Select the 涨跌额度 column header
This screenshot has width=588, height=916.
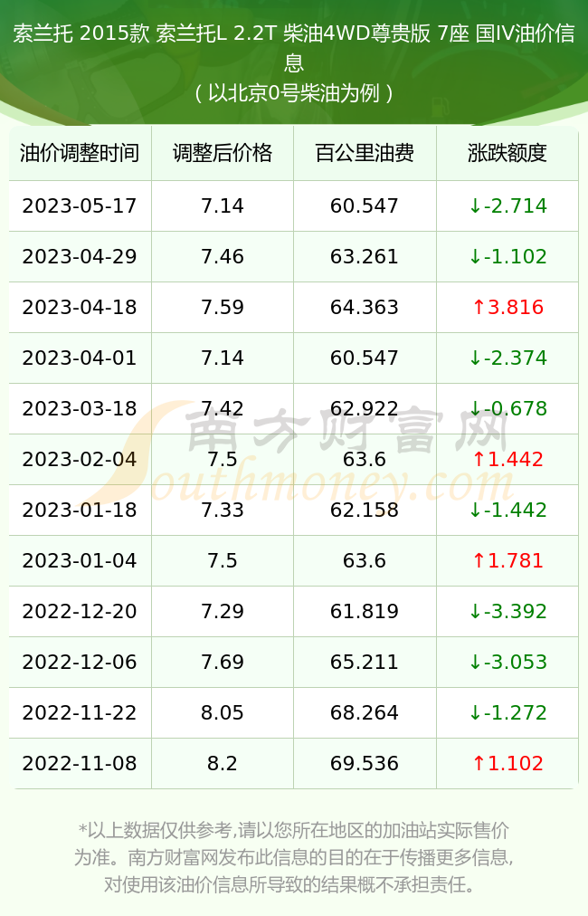[x=507, y=153]
